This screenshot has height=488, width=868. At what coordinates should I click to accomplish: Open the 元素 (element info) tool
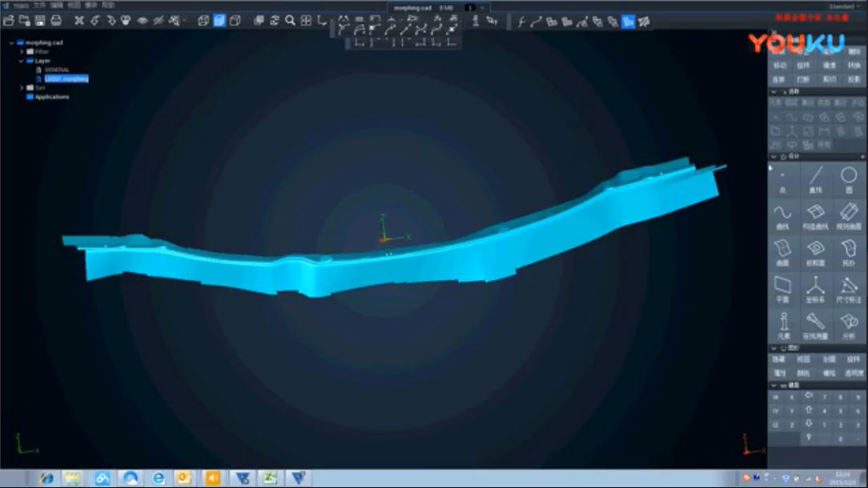[x=783, y=326]
